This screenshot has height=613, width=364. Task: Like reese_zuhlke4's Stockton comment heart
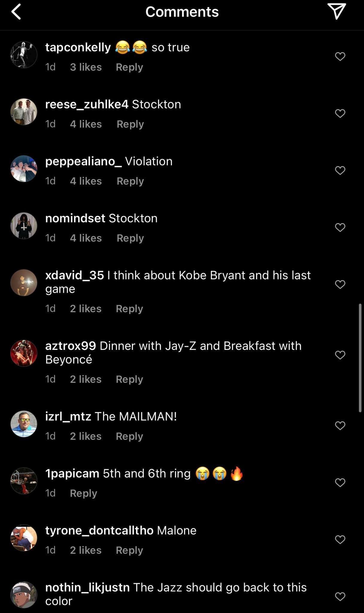[340, 113]
